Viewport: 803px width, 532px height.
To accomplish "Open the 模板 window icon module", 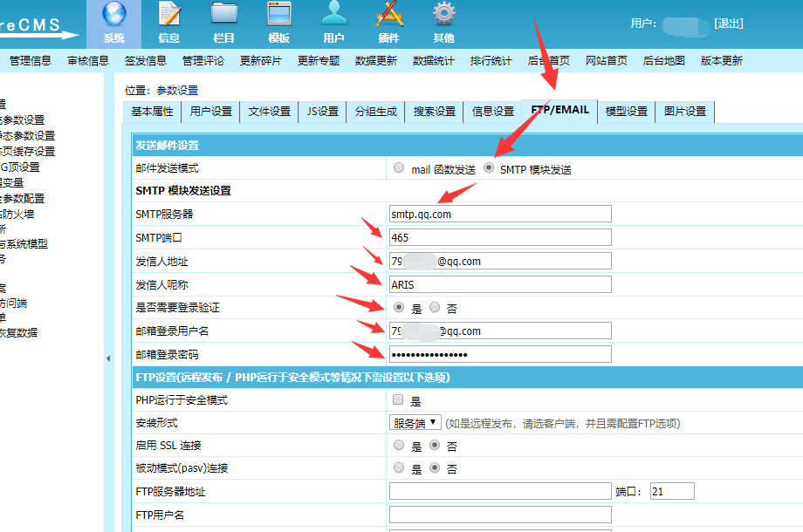I will [x=279, y=23].
